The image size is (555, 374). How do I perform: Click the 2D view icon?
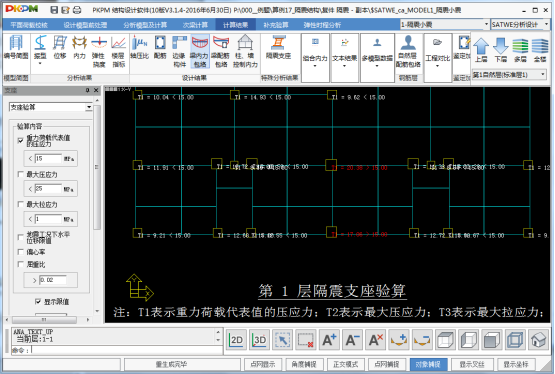(x=236, y=340)
